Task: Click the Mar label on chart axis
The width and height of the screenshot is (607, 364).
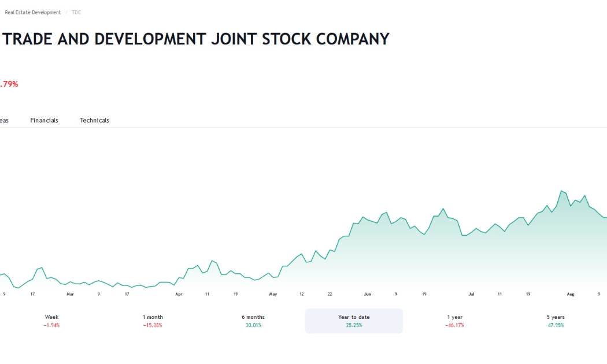Action: [x=70, y=294]
